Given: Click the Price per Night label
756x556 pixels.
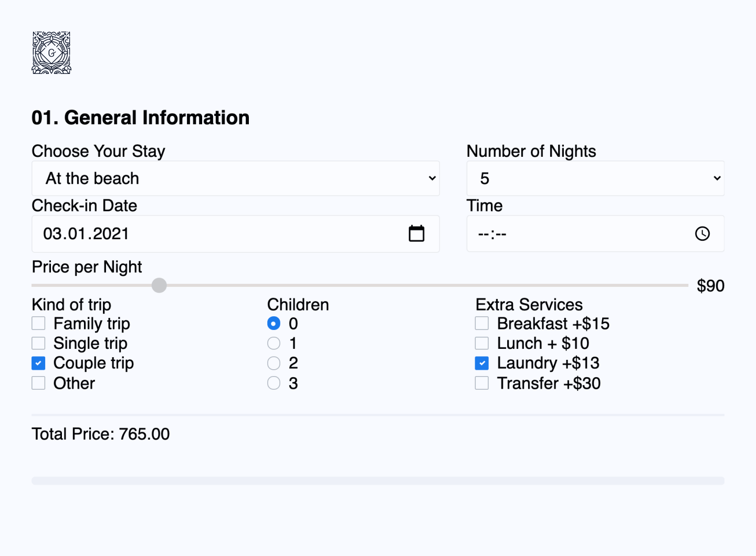Looking at the screenshot, I should point(87,267).
